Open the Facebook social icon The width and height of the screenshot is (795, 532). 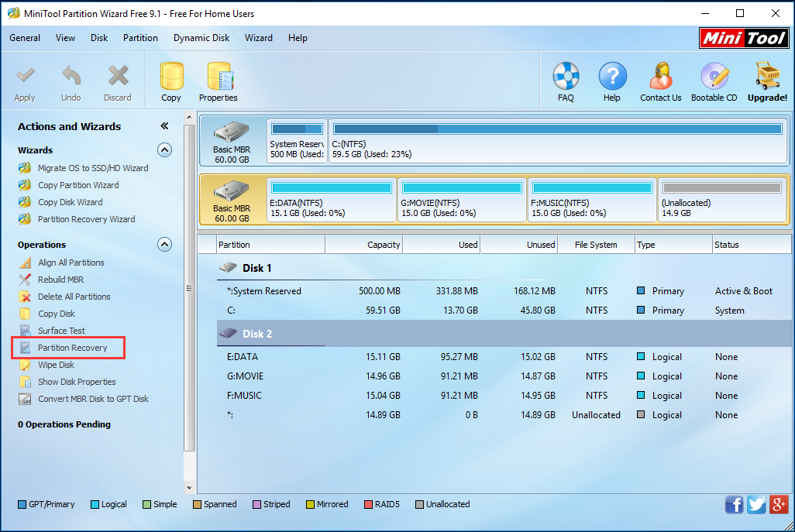point(734,505)
